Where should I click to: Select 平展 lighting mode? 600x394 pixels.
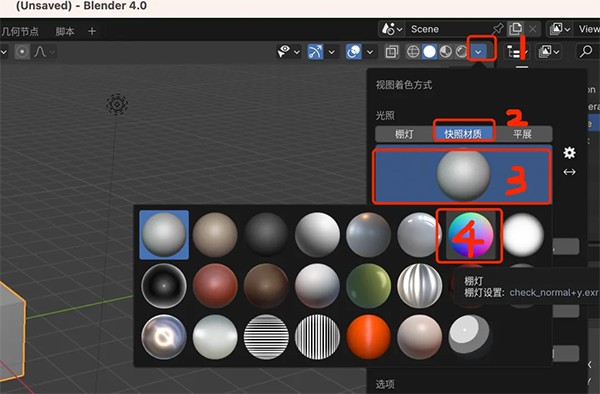tap(522, 134)
